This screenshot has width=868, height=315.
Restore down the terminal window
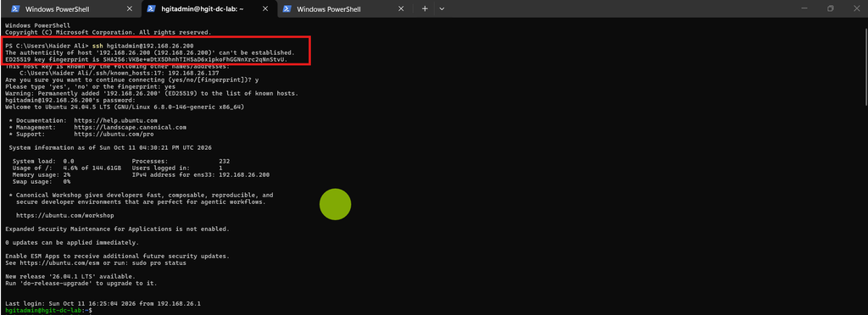pyautogui.click(x=831, y=8)
